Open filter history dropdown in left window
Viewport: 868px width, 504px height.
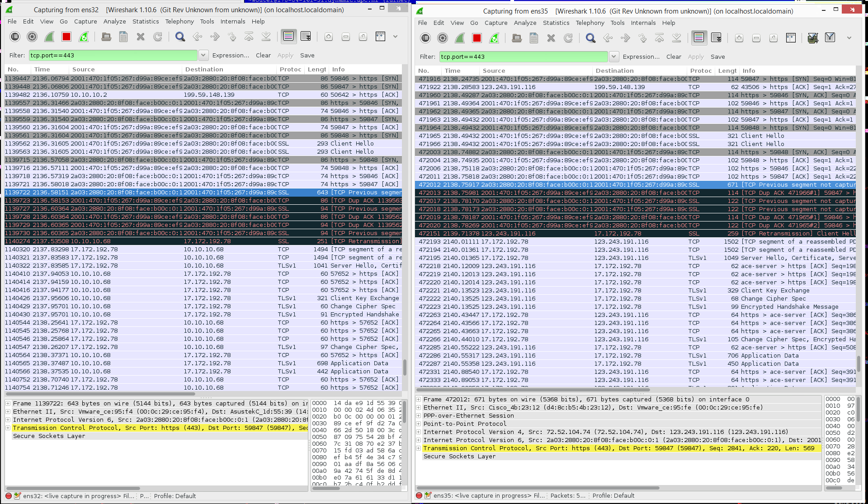pyautogui.click(x=203, y=55)
